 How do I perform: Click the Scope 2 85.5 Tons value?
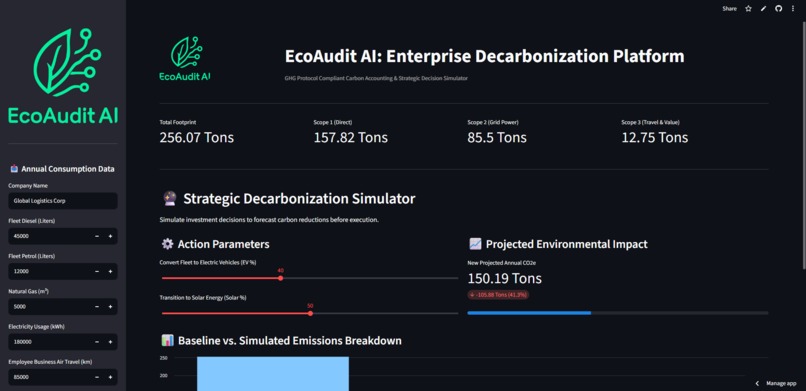pyautogui.click(x=497, y=138)
